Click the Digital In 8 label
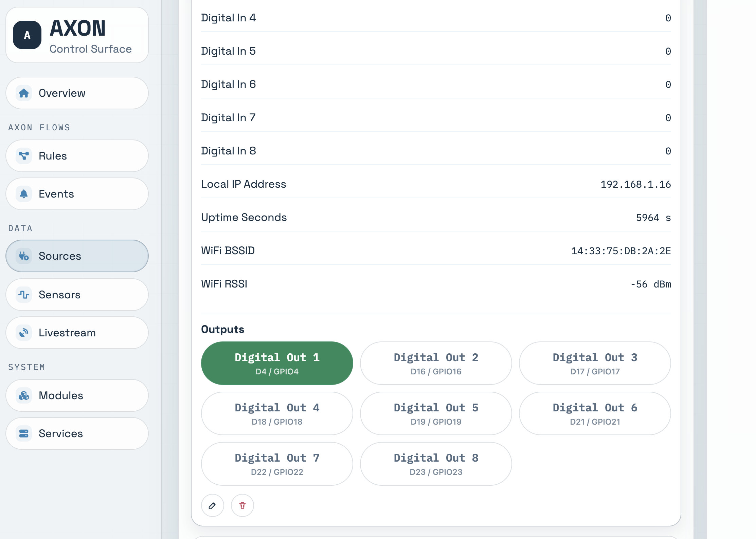This screenshot has width=756, height=539. click(228, 151)
